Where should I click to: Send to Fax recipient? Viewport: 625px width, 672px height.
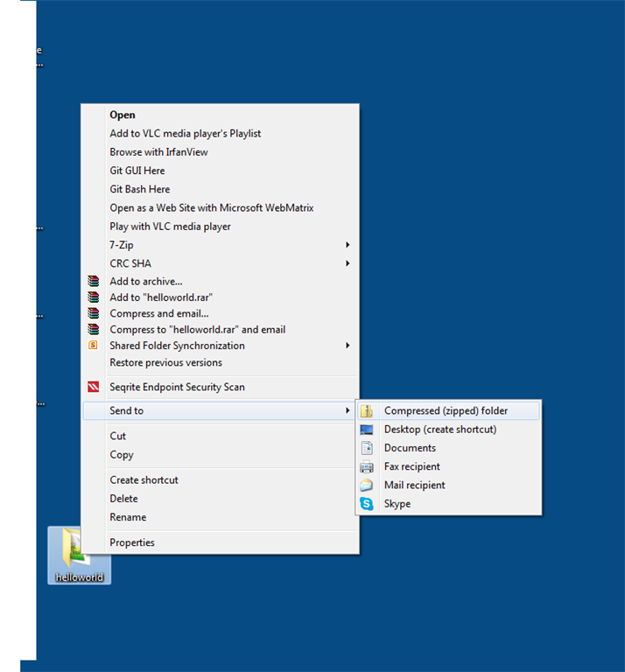pyautogui.click(x=448, y=466)
